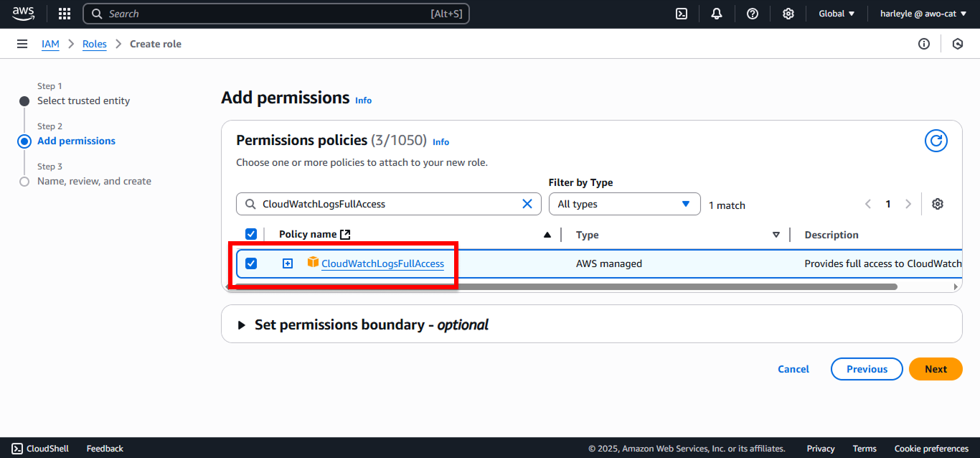
Task: Open the services grid menu icon
Action: [x=65, y=14]
